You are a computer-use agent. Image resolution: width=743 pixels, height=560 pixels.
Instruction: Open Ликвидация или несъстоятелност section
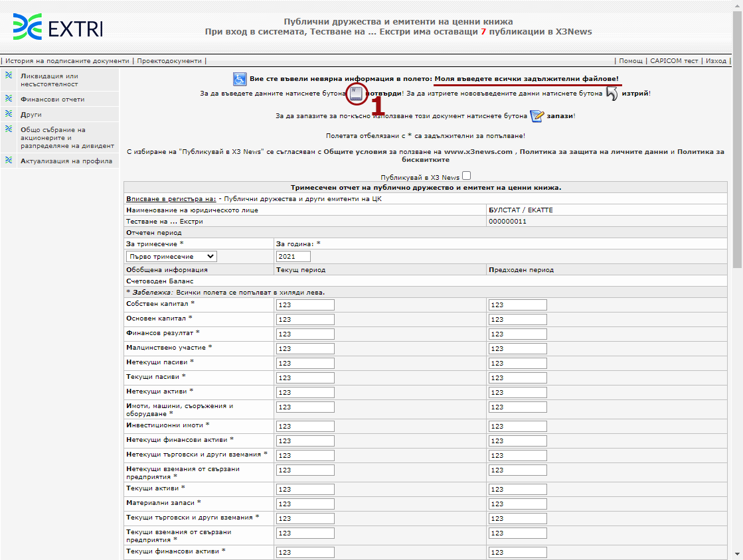[x=49, y=80]
